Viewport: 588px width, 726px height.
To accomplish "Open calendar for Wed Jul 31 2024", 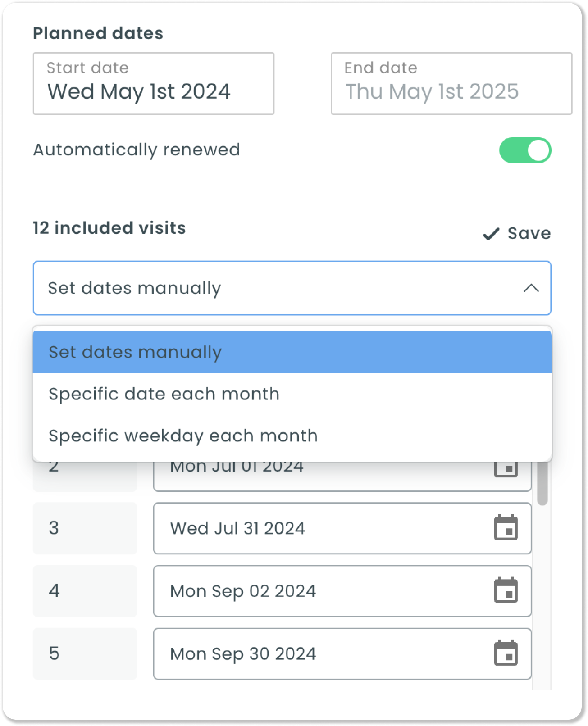I will coord(506,527).
